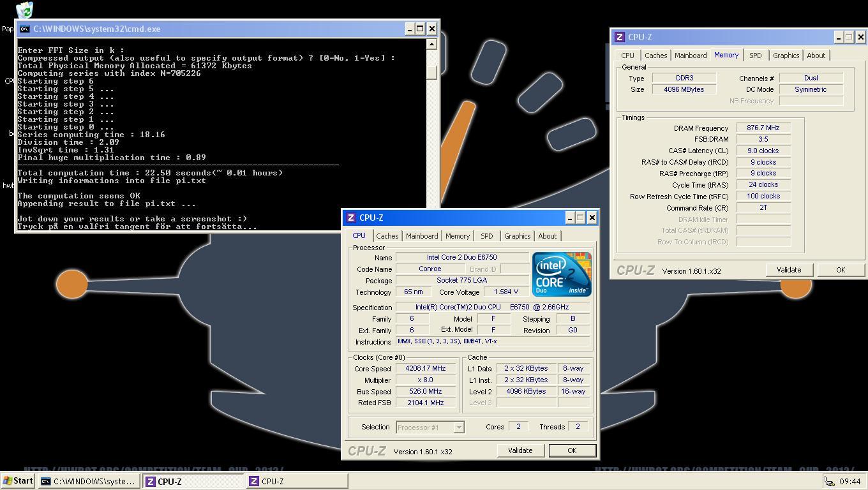Maximize the cmd.exe window
This screenshot has height=490, width=868.
click(420, 29)
